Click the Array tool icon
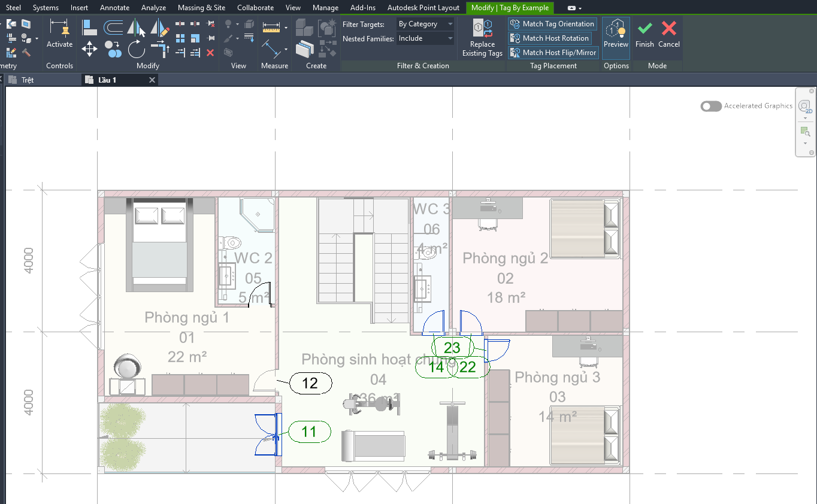This screenshot has width=817, height=504. click(180, 38)
